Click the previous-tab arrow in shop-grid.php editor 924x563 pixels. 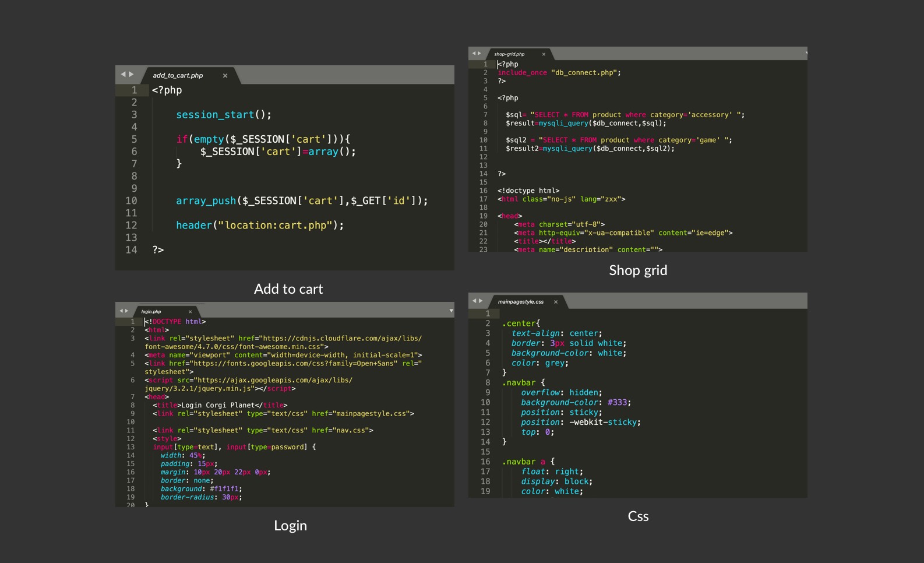point(474,54)
